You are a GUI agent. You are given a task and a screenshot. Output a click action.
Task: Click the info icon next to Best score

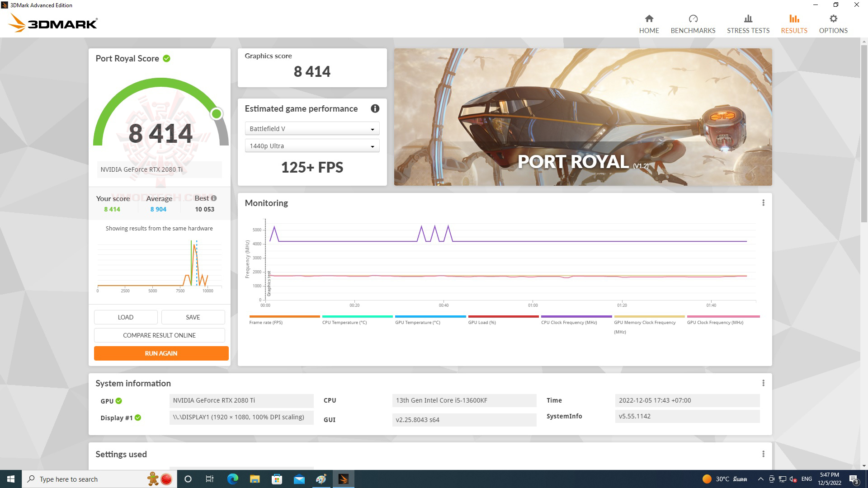[213, 198]
